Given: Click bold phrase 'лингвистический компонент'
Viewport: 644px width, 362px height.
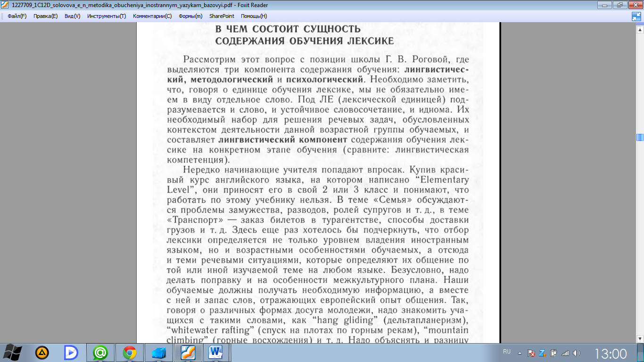Looking at the screenshot, I should point(283,140).
